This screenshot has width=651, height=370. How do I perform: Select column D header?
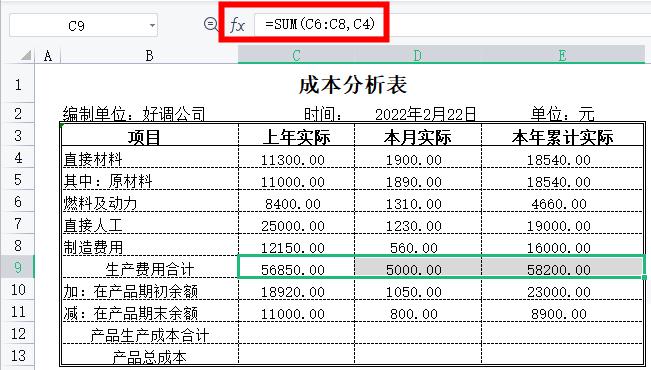point(418,56)
